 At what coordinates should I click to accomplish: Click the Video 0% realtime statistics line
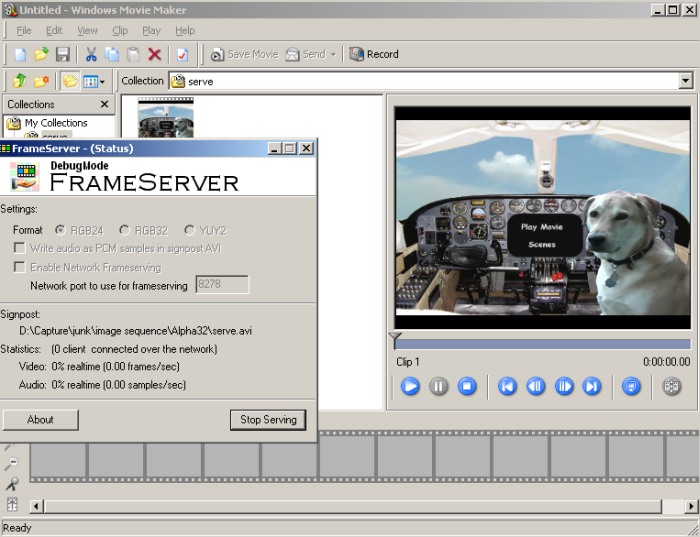tap(99, 367)
